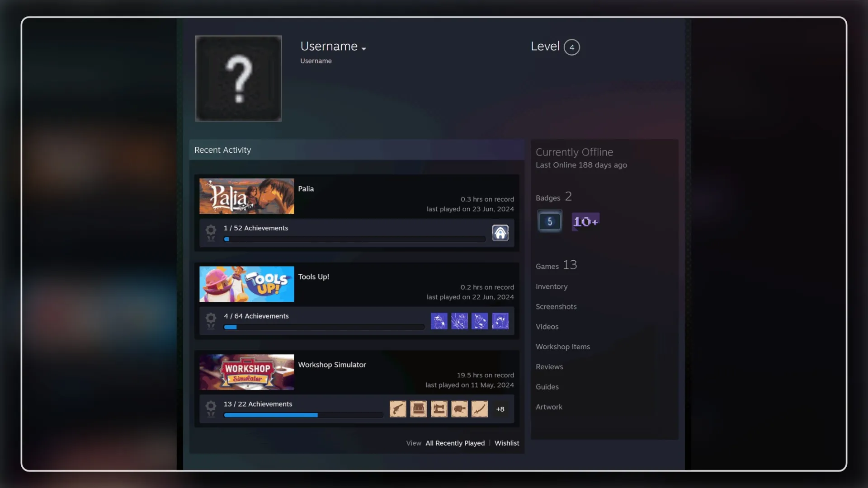The image size is (868, 488).
Task: Open Reviews in the sidebar
Action: 549,367
